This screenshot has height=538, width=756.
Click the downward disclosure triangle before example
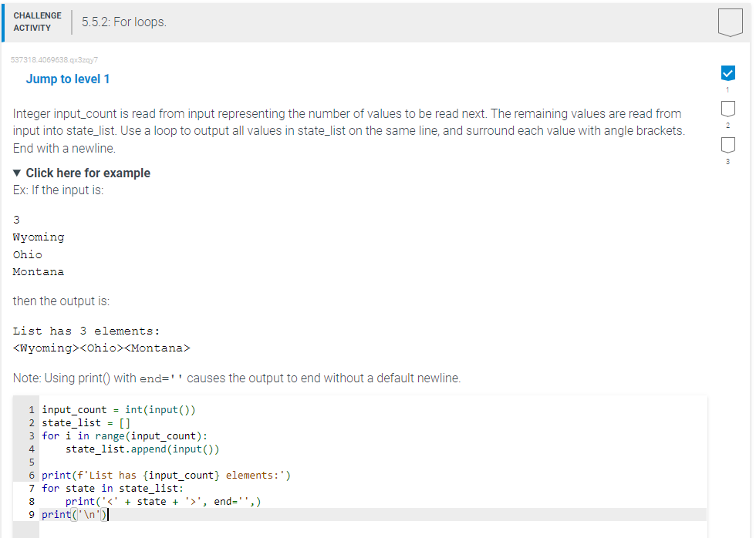(x=17, y=173)
